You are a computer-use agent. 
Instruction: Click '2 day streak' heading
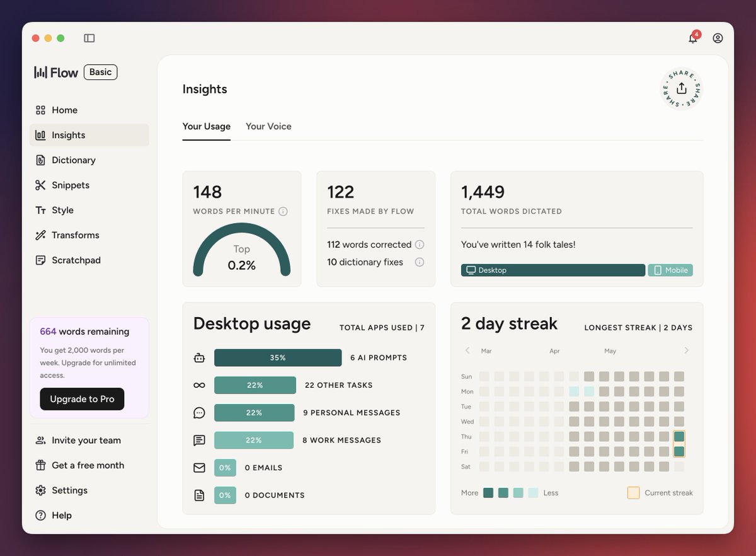pyautogui.click(x=509, y=324)
